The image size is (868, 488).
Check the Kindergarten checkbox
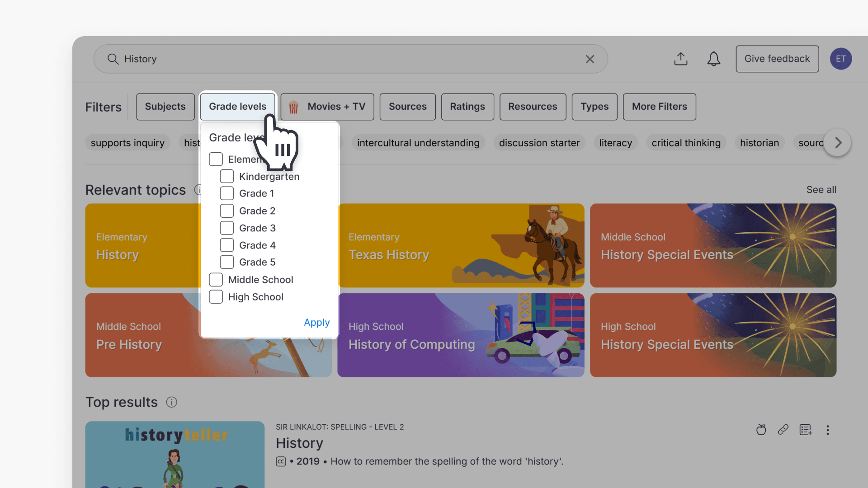pyautogui.click(x=226, y=176)
